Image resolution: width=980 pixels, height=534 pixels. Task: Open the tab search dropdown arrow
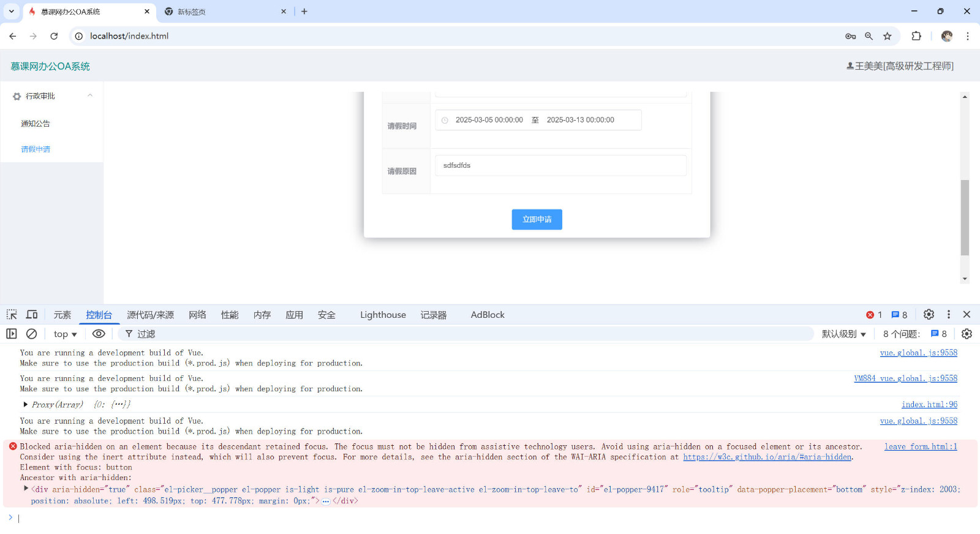[x=11, y=11]
